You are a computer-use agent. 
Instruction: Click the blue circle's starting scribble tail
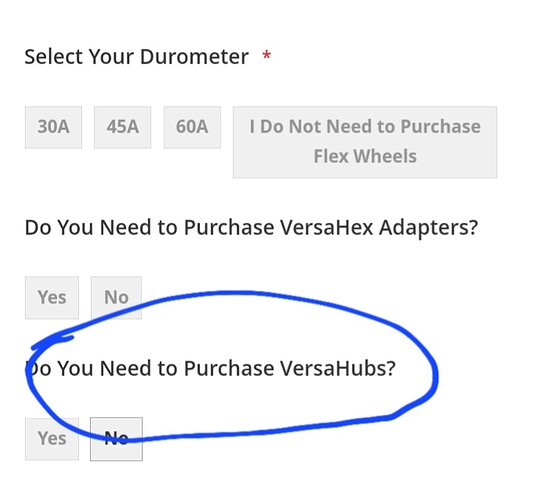point(53,342)
